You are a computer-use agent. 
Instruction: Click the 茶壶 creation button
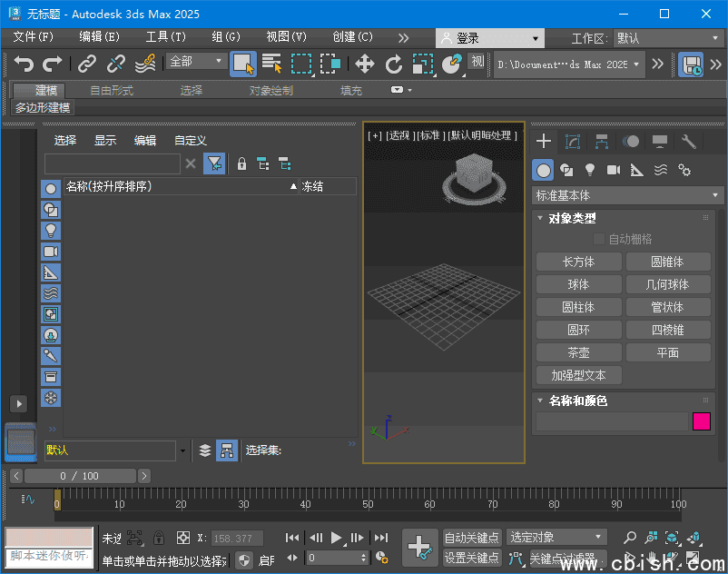coord(578,351)
